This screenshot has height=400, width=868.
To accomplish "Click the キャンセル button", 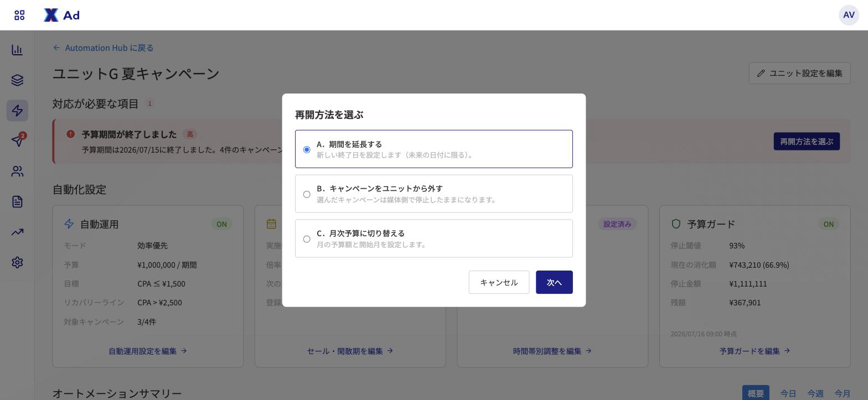I will tap(499, 282).
